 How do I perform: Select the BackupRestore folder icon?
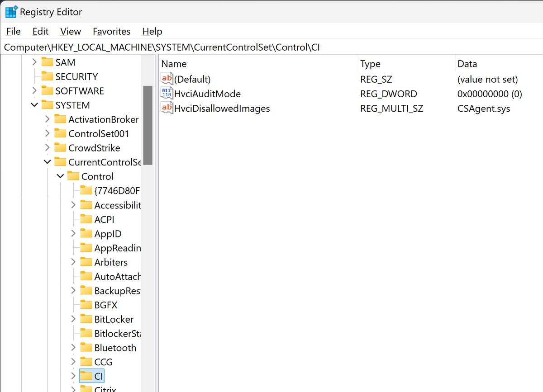click(x=86, y=291)
